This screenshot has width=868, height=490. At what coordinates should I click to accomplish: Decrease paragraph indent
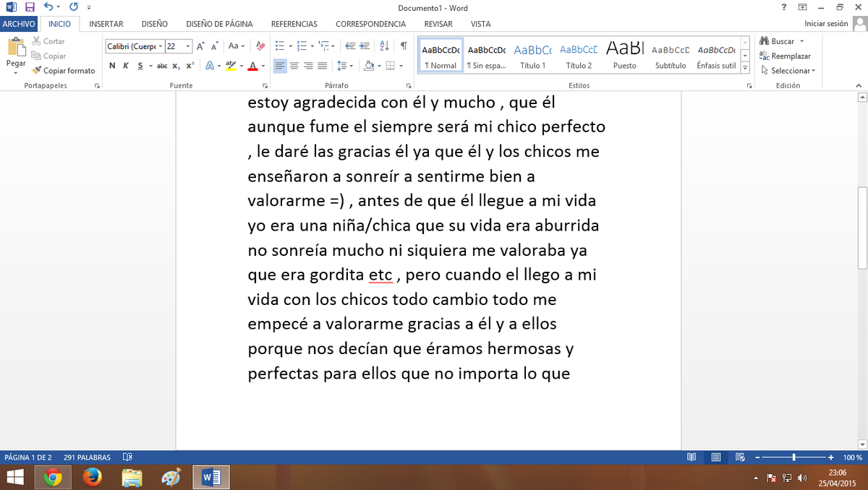pos(350,46)
